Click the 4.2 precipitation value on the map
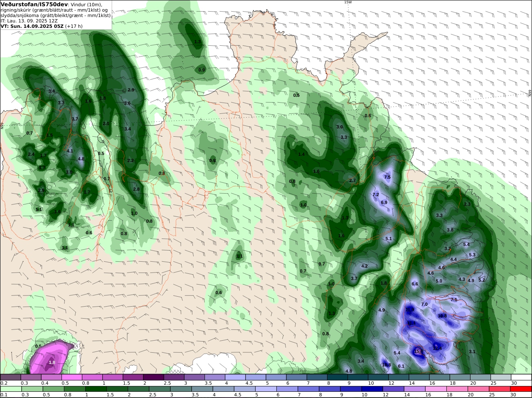 (365, 266)
